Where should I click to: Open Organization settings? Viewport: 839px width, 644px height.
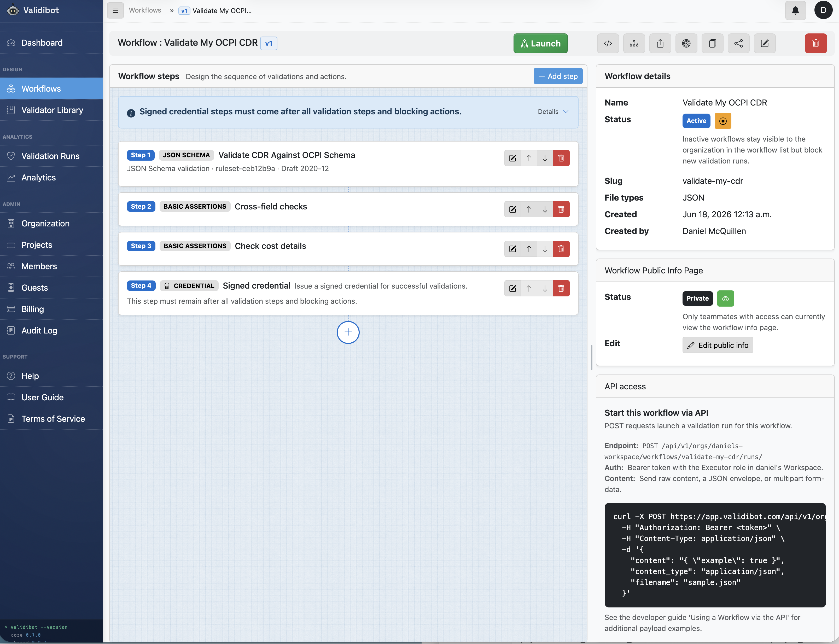[x=51, y=224]
